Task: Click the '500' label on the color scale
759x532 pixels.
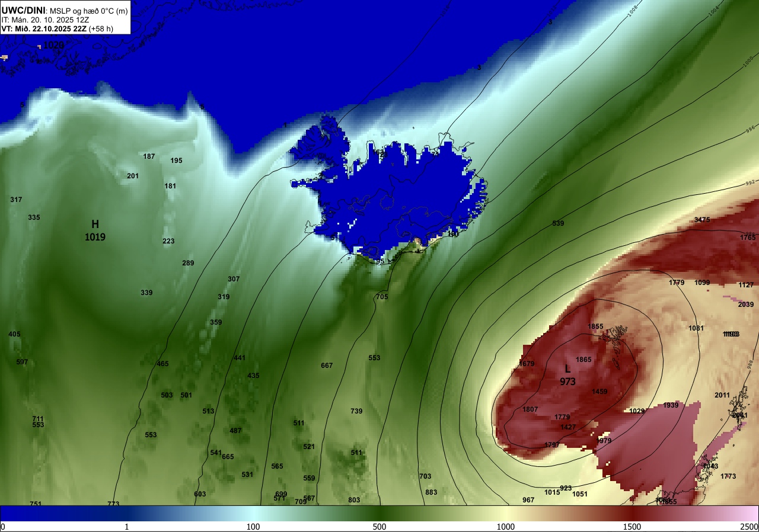Action: (379, 527)
